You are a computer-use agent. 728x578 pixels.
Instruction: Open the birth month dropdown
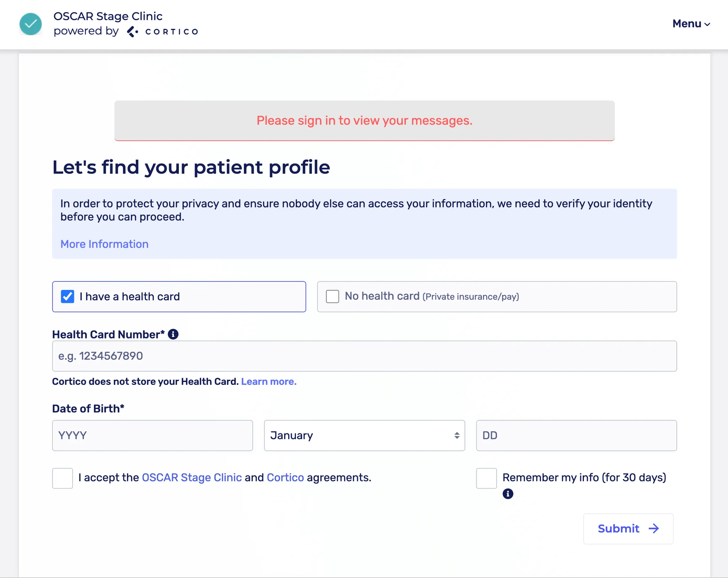point(364,436)
